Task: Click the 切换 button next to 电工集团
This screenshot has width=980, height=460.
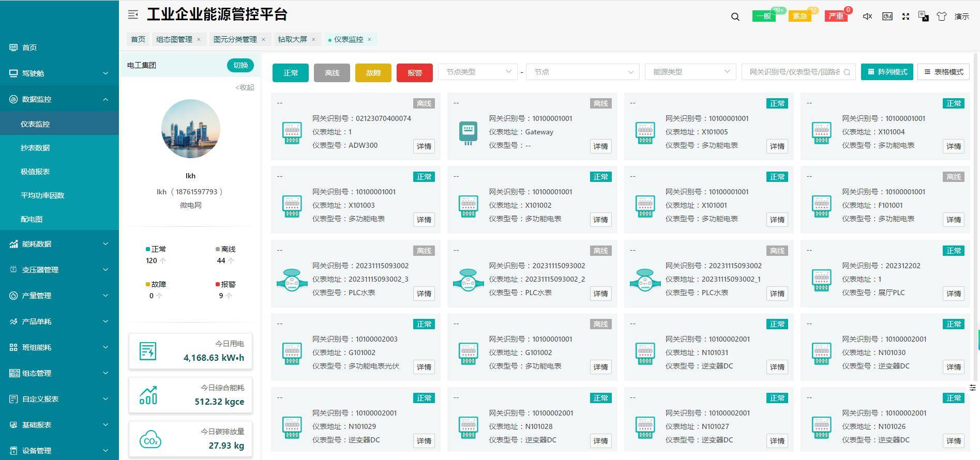Action: 240,65
